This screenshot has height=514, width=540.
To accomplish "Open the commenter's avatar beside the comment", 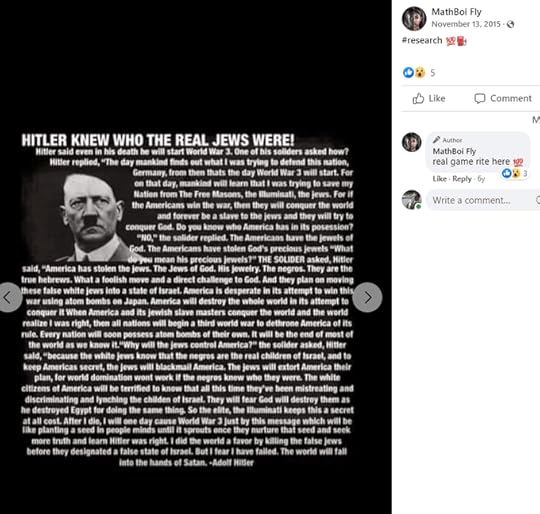I will click(412, 142).
